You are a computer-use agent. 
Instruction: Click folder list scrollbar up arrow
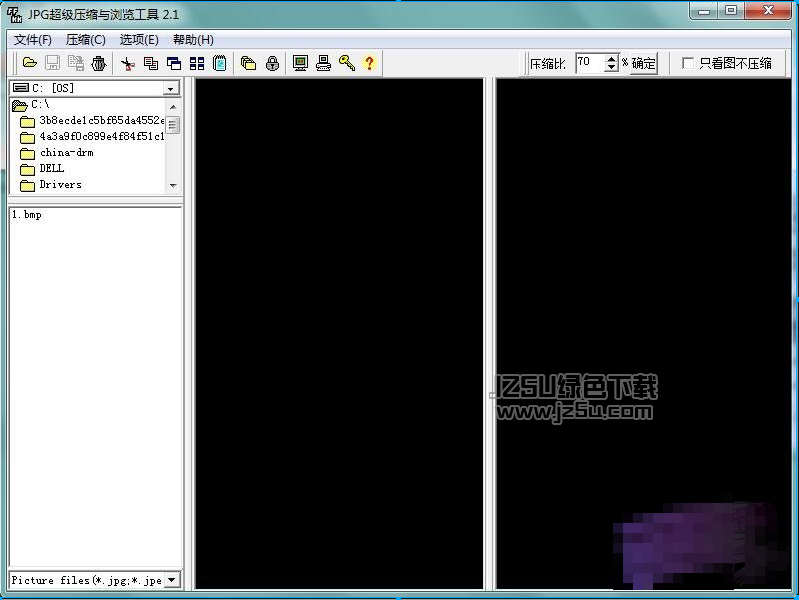pyautogui.click(x=173, y=107)
